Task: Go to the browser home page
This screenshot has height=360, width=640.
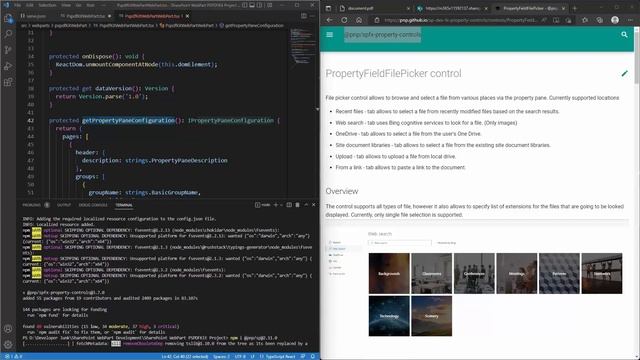Action: pos(359,20)
